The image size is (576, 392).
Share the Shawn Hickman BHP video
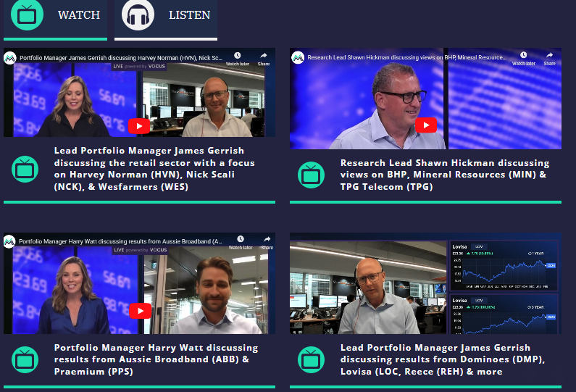pyautogui.click(x=550, y=58)
